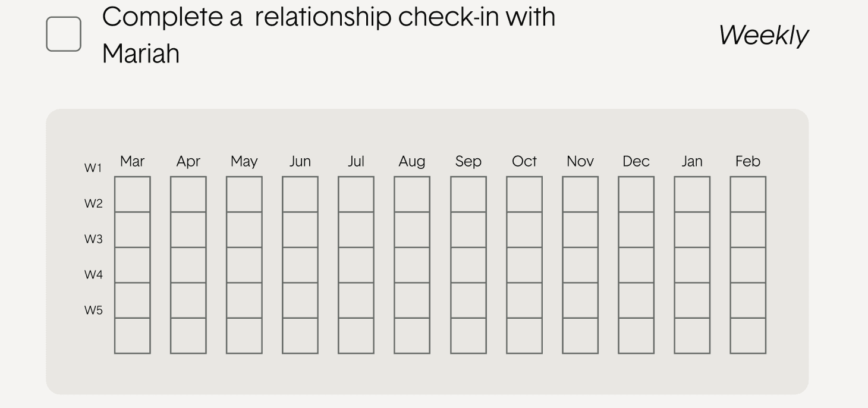The image size is (868, 408).
Task: Check the top box under Dec
Action: pyautogui.click(x=636, y=194)
